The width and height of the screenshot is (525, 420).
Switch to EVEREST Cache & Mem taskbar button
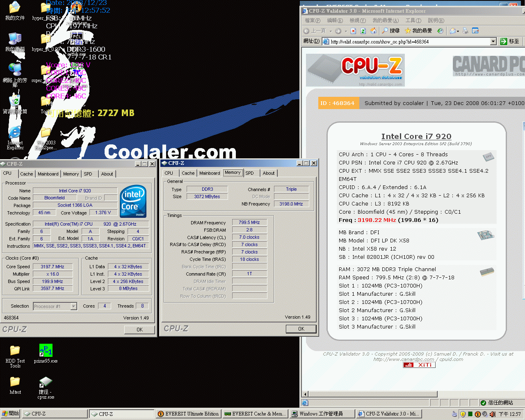(x=255, y=414)
